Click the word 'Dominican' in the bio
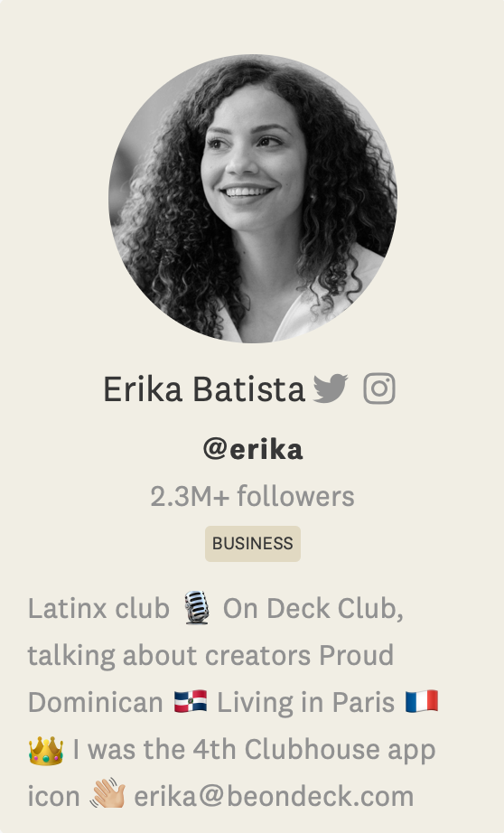 point(96,702)
